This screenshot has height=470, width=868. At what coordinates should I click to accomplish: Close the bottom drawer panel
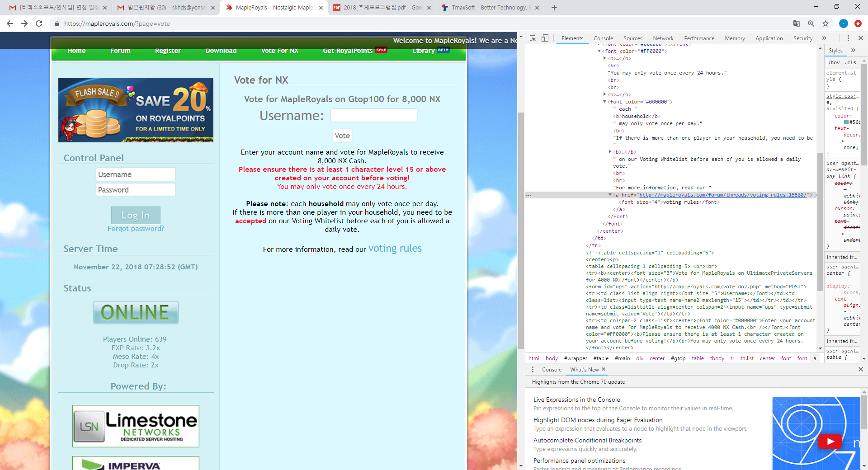(861, 369)
